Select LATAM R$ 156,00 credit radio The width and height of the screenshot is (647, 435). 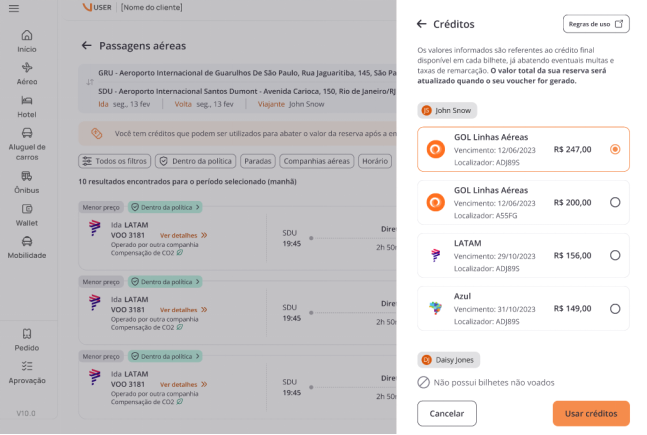[615, 255]
